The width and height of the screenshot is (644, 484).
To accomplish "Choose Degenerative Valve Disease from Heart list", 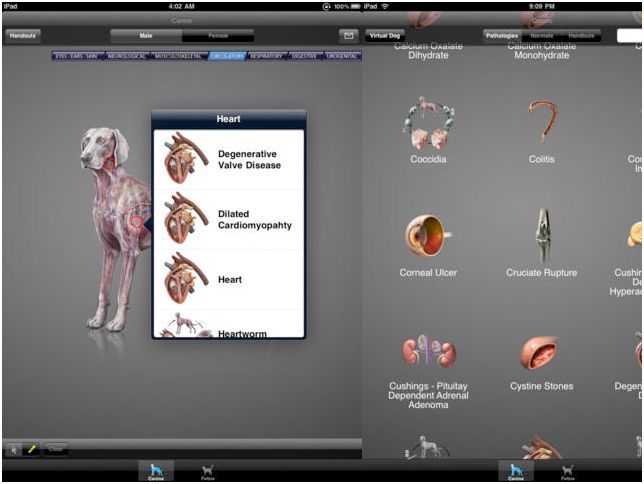I will click(229, 159).
